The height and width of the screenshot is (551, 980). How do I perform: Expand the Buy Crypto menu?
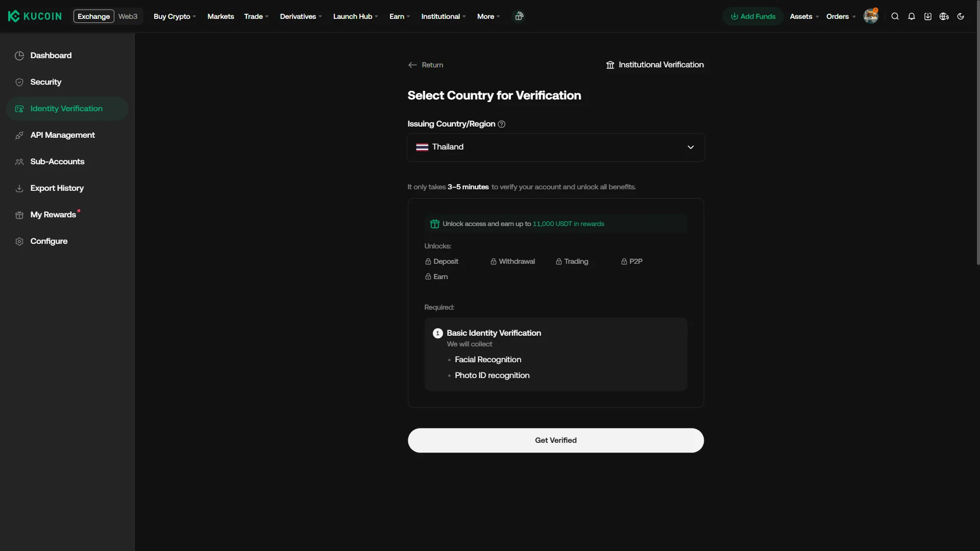point(175,16)
